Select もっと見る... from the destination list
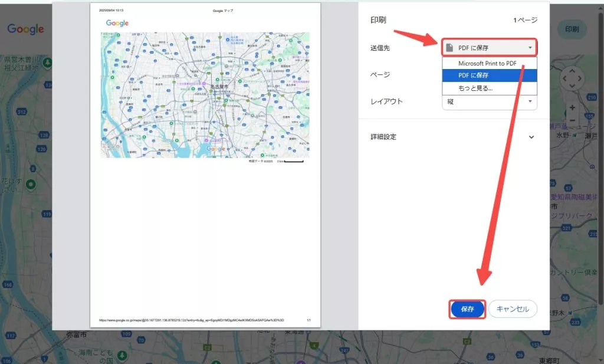This screenshot has width=604, height=364. click(489, 88)
